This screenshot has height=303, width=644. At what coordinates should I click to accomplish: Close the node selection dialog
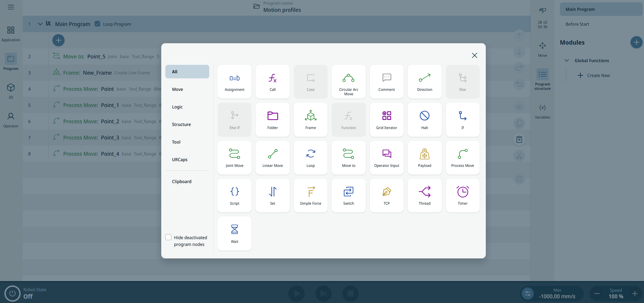(x=474, y=55)
